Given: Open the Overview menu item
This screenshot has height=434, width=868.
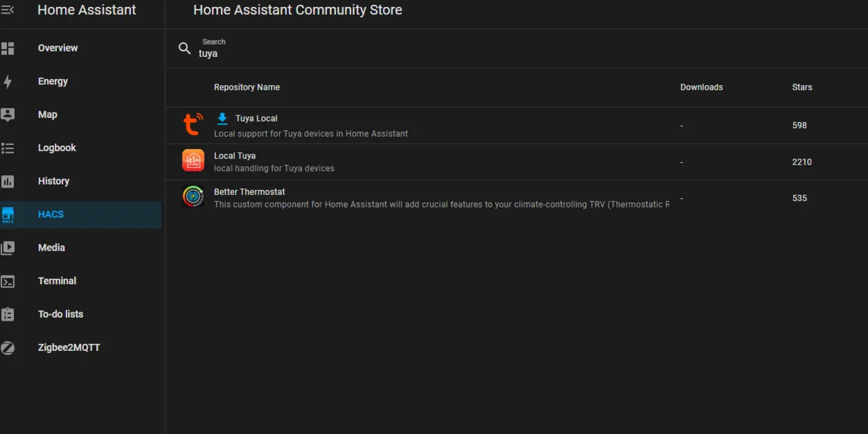Looking at the screenshot, I should click(x=81, y=48).
